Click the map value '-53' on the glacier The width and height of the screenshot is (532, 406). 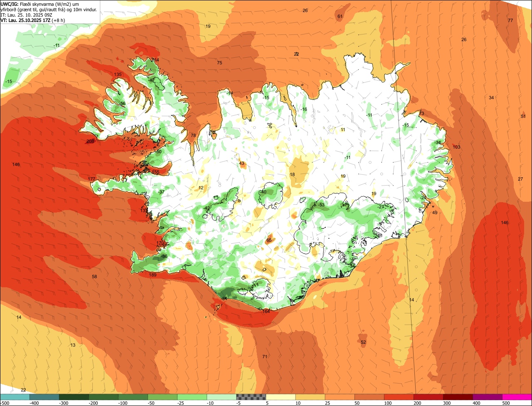(x=321, y=205)
